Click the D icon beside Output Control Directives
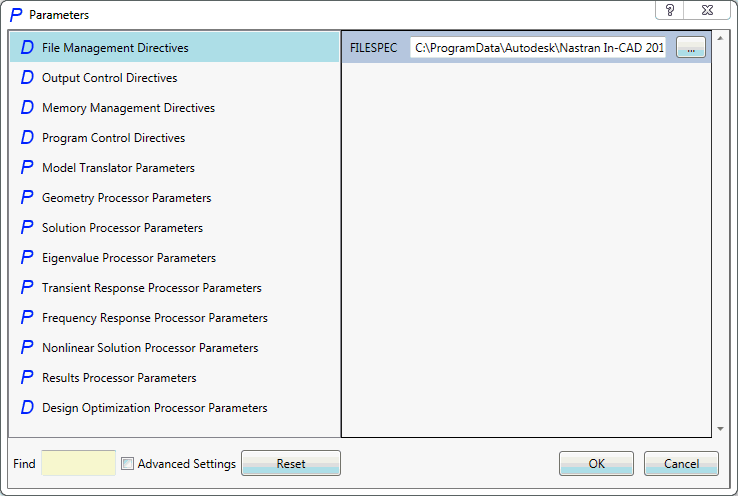738x496 pixels. 27,78
